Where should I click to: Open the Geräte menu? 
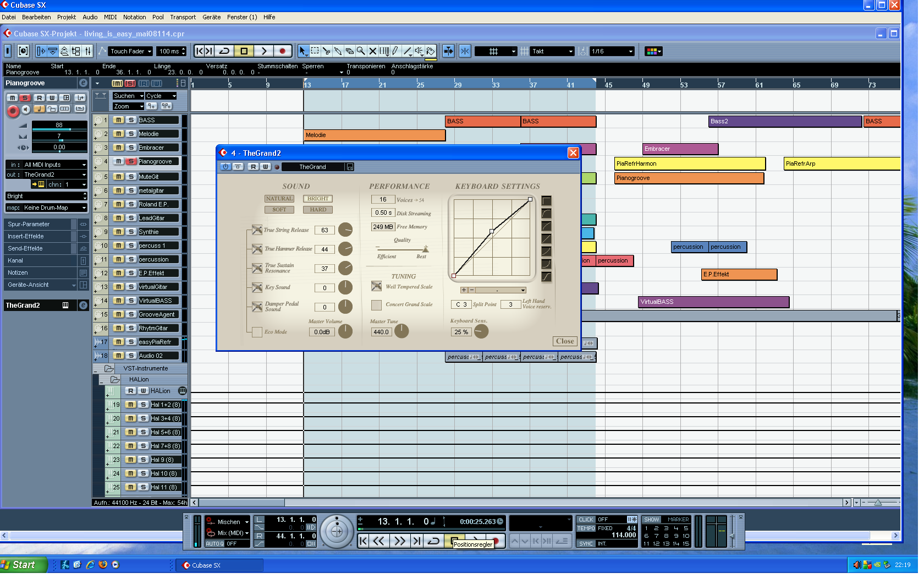(x=211, y=17)
